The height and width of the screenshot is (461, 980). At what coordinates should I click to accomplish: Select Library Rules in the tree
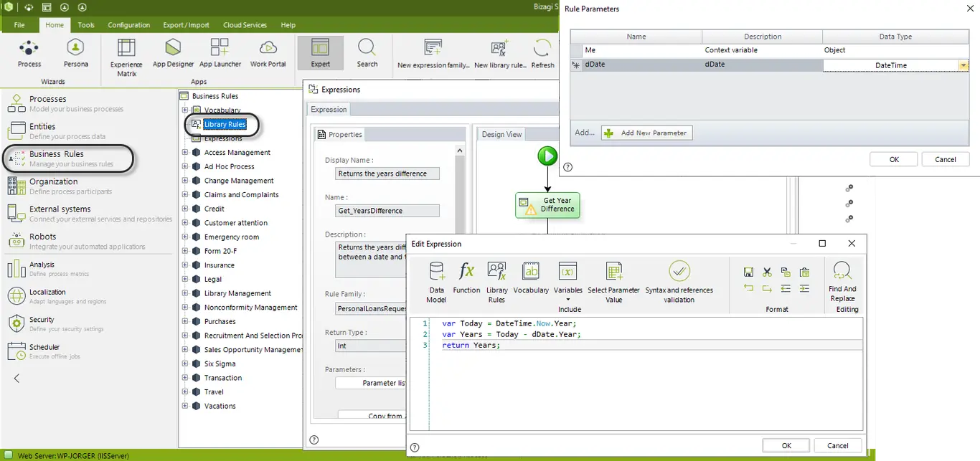225,124
